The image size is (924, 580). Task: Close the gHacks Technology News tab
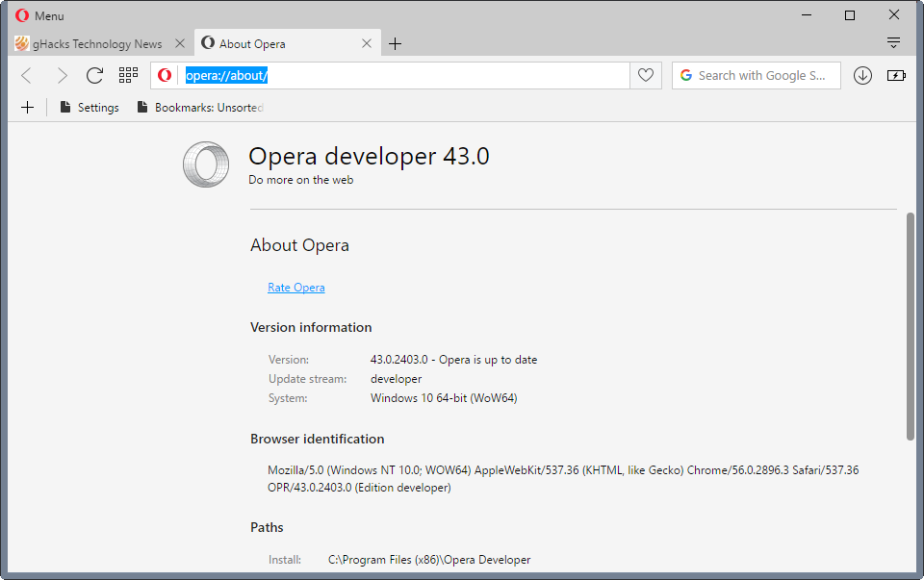click(x=179, y=44)
